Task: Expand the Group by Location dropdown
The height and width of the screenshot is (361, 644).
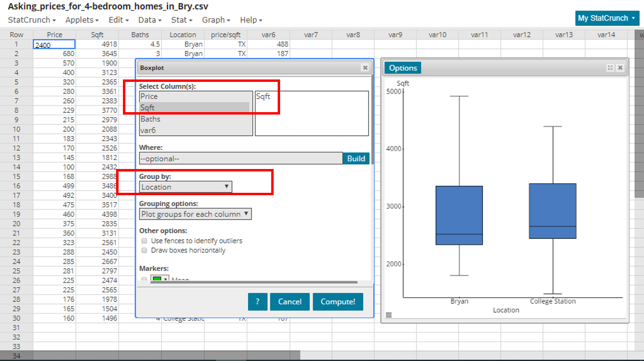Action: (185, 187)
